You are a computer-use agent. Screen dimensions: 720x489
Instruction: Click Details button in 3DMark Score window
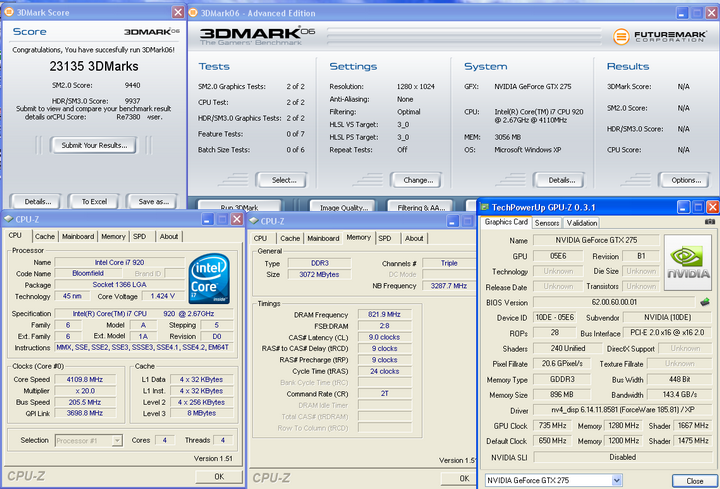(38, 202)
